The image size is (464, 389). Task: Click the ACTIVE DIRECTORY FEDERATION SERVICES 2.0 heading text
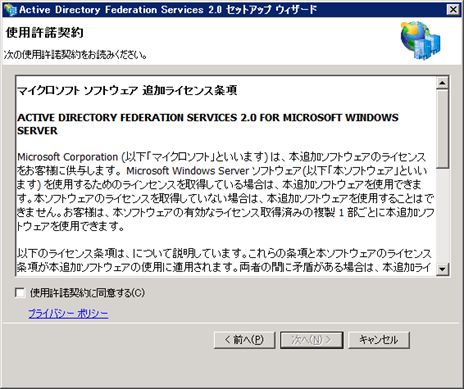pyautogui.click(x=208, y=124)
